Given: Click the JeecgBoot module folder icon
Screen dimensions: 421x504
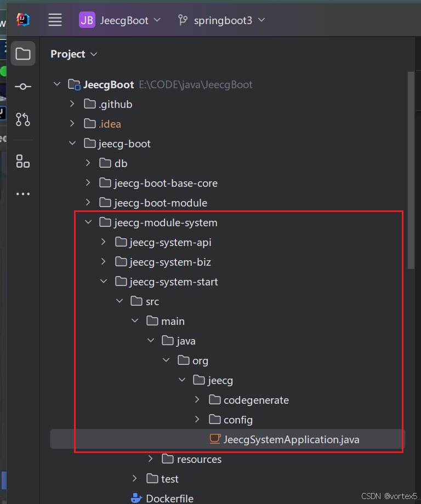Looking at the screenshot, I should [75, 85].
